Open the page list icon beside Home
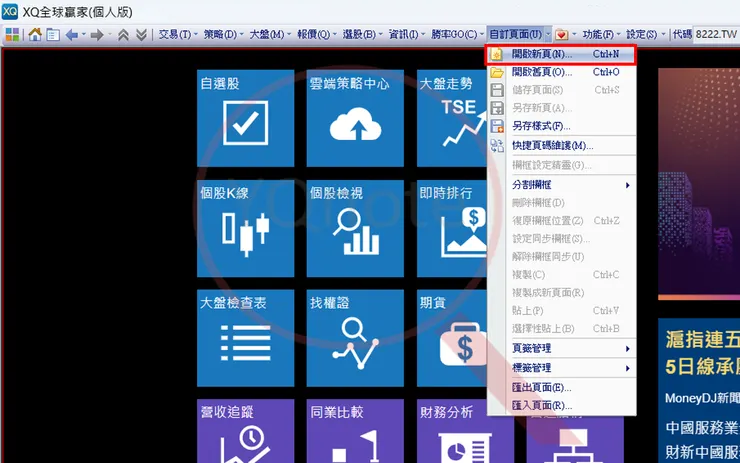Viewport: 740px width, 463px height. [53, 35]
